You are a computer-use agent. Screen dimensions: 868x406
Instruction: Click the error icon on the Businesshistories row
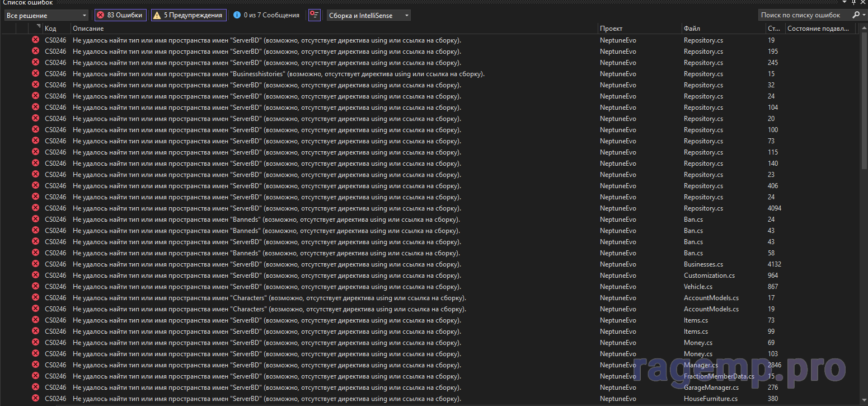tap(35, 73)
